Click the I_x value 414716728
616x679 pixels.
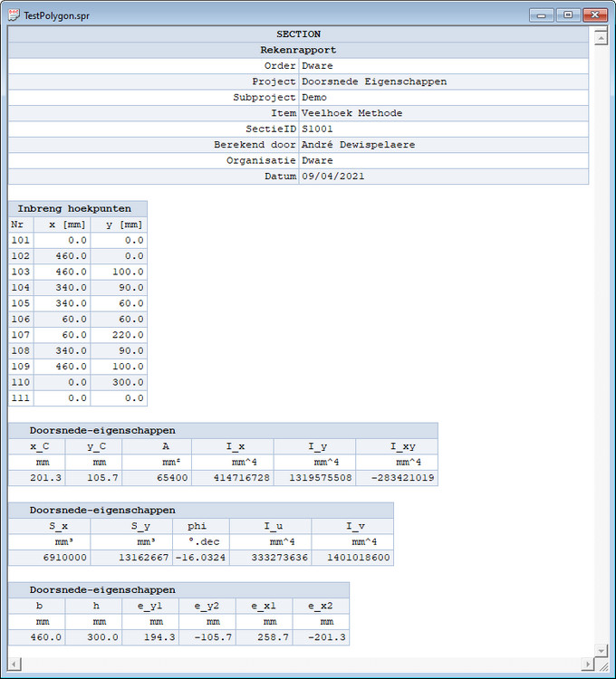coord(241,478)
